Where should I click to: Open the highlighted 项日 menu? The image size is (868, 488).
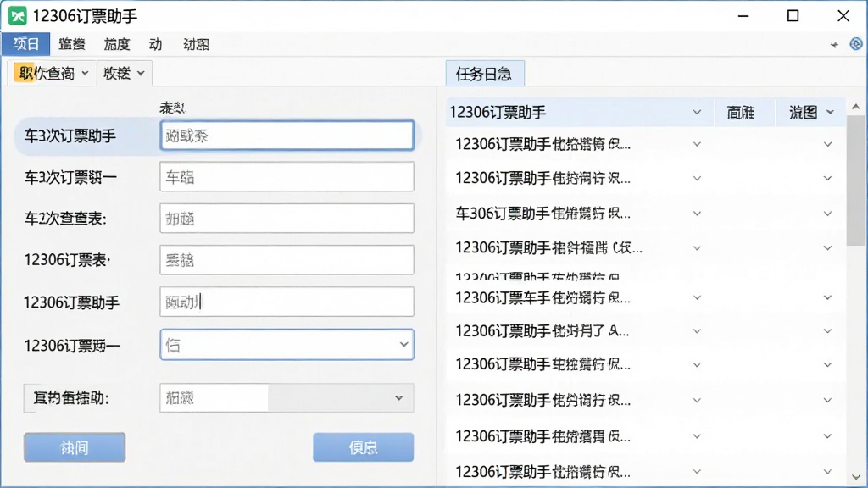click(26, 44)
